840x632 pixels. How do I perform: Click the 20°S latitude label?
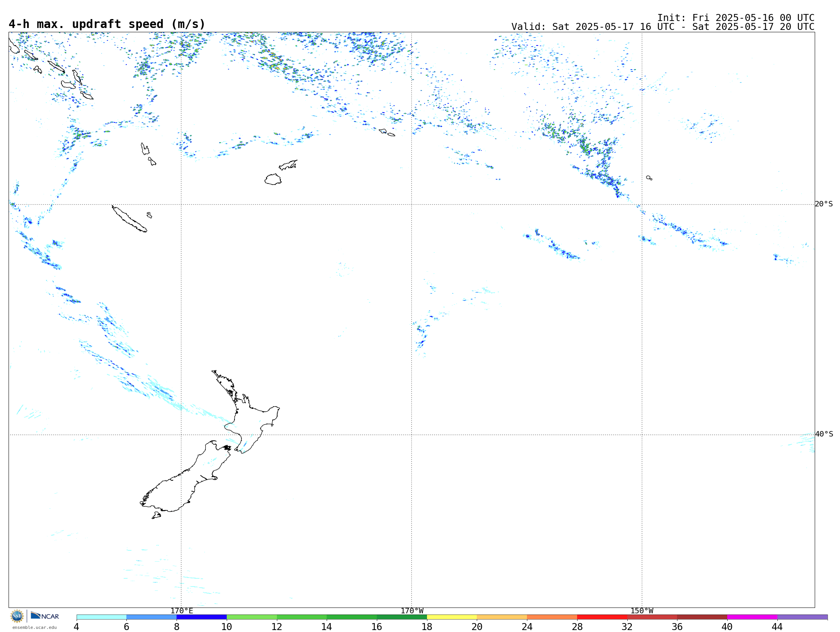[x=824, y=204]
